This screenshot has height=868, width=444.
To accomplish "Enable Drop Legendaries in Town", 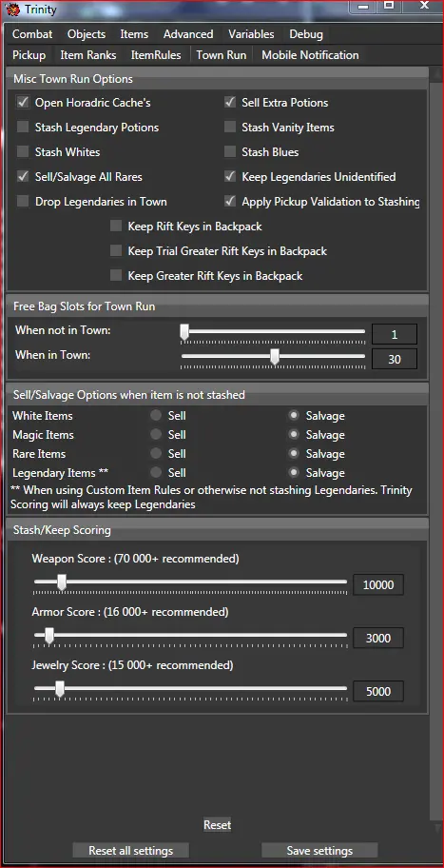I will [x=23, y=202].
